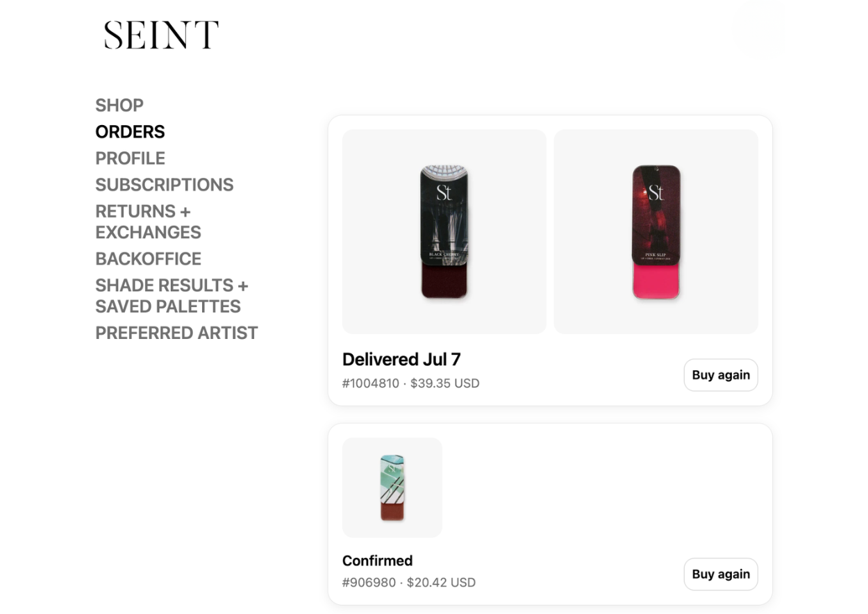This screenshot has width=868, height=614.
Task: Open the Pink Slip product thumbnail
Action: point(656,231)
